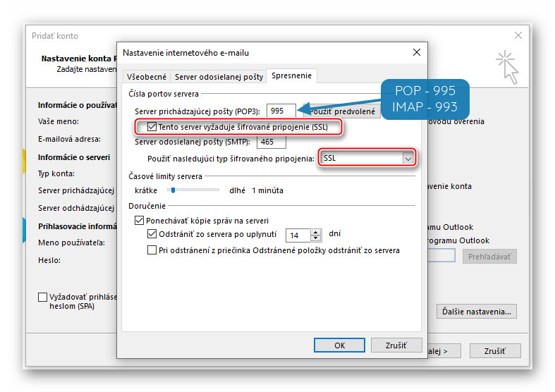Confirm settings with OK button
This screenshot has width=555, height=392.
[339, 345]
